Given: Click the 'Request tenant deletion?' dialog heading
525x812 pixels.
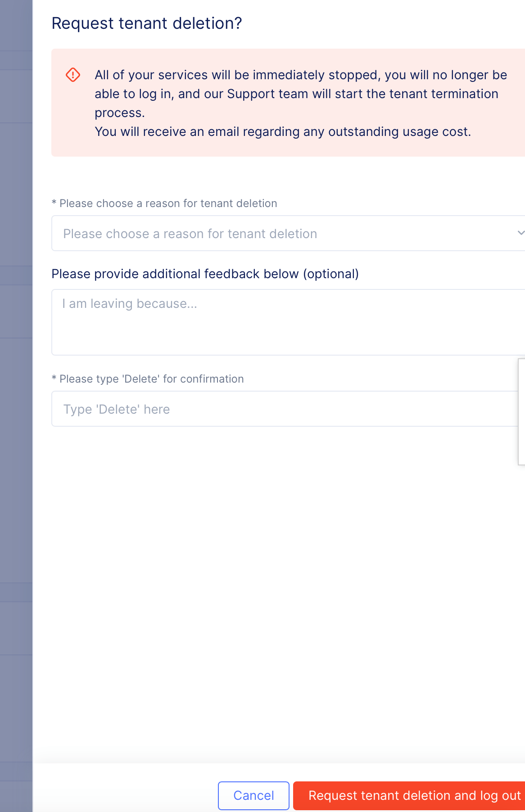Looking at the screenshot, I should 147,23.
